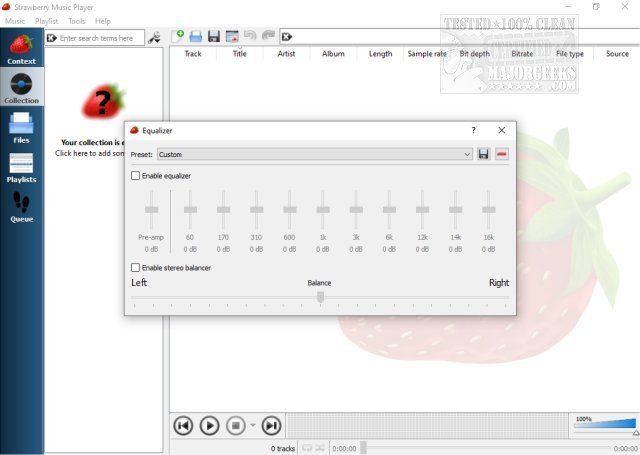
Task: Open the Music menu
Action: 15,21
